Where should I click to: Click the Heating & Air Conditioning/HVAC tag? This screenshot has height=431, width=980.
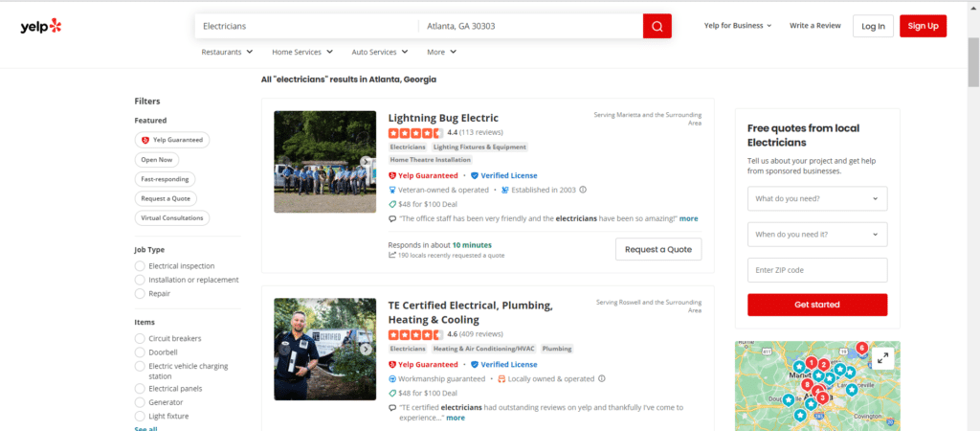click(483, 349)
